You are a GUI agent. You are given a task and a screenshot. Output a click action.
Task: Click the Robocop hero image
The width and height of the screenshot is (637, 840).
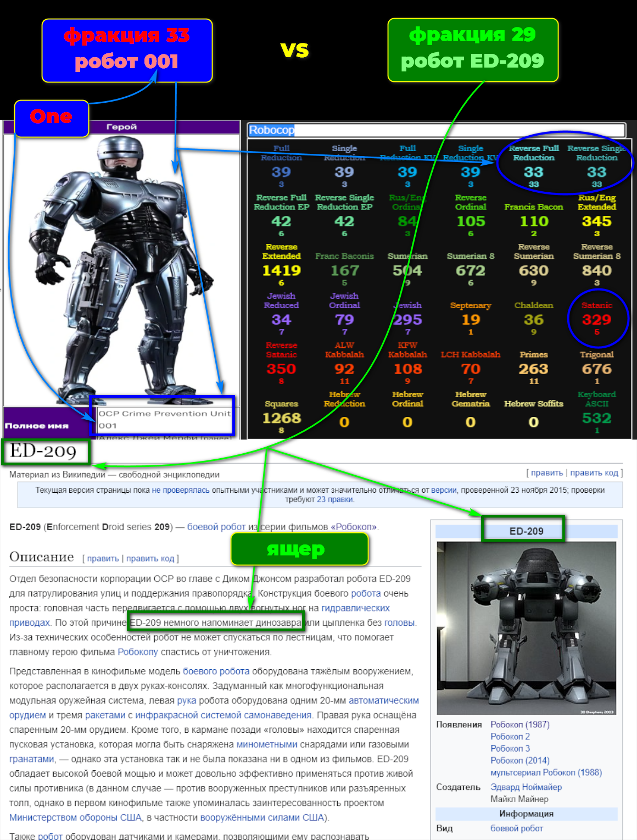point(122,269)
